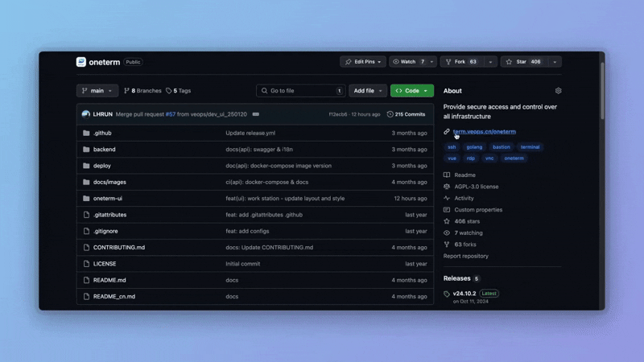View the 8 Branches list

(142, 91)
